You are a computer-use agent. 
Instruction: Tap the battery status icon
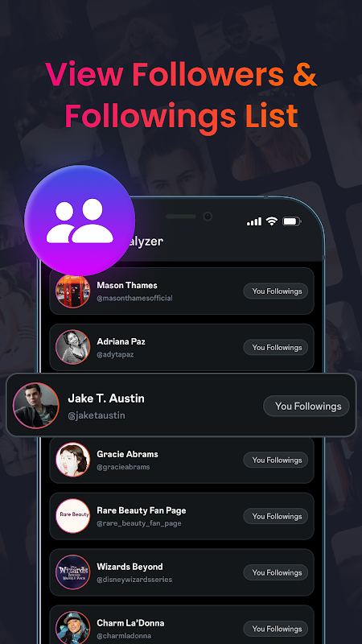coord(292,222)
